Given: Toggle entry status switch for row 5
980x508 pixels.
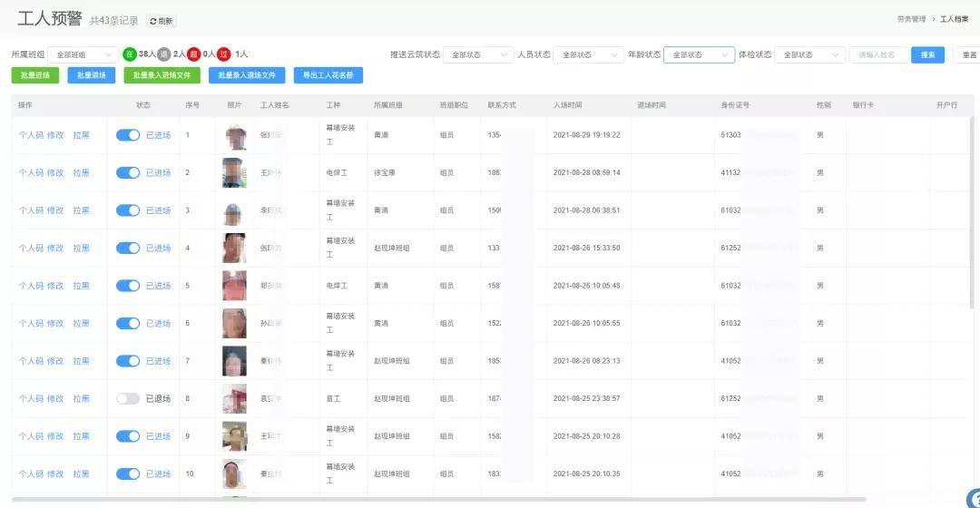Looking at the screenshot, I should pos(128,286).
